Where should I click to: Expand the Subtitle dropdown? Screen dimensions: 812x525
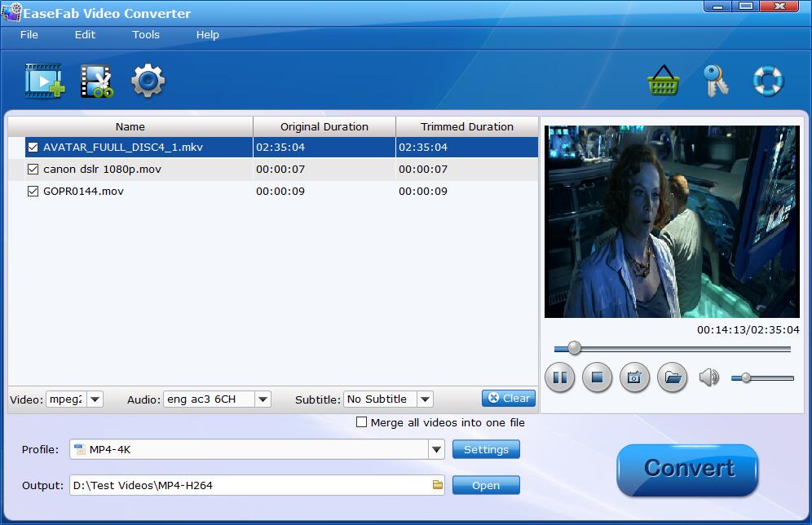426,399
